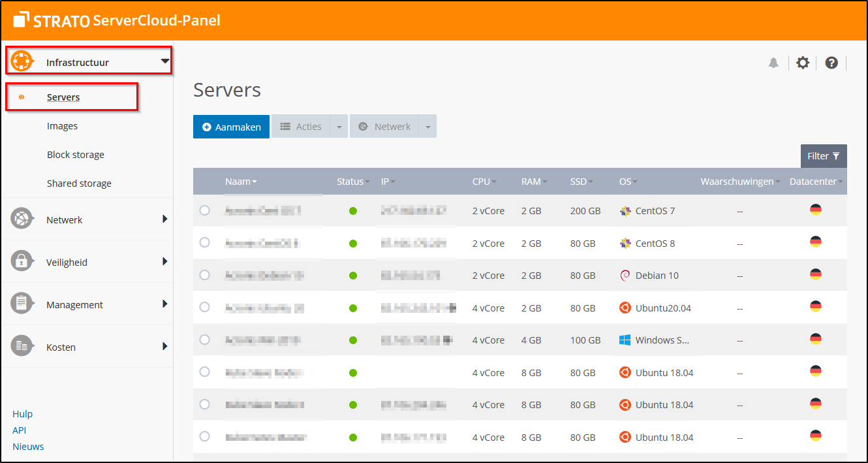Open the notifications bell icon
Screen dimensions: 868x463
pos(773,63)
